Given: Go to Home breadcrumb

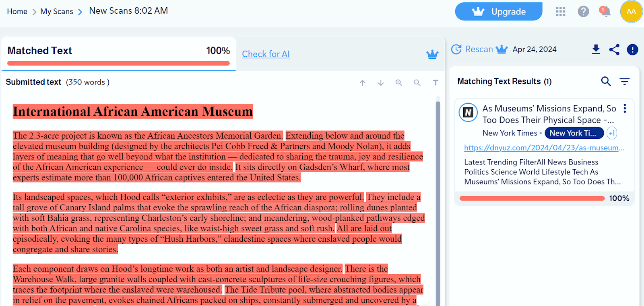Looking at the screenshot, I should point(17,12).
